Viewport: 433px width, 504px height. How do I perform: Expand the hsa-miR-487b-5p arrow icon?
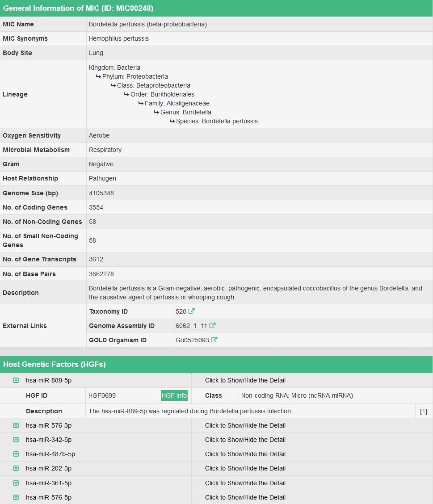tap(16, 454)
